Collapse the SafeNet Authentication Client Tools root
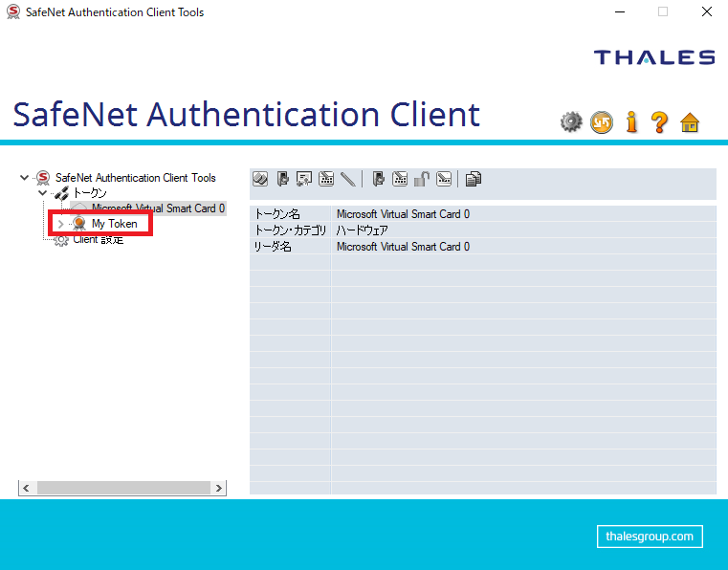 tap(24, 178)
